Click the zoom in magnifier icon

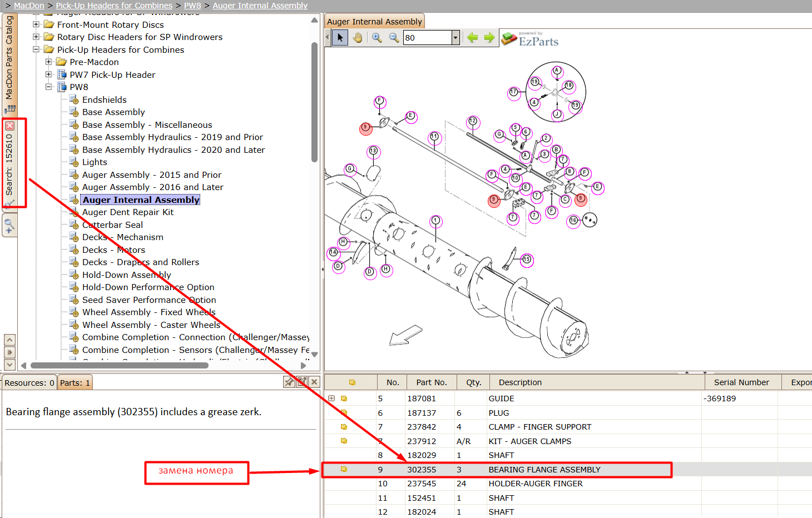click(377, 38)
